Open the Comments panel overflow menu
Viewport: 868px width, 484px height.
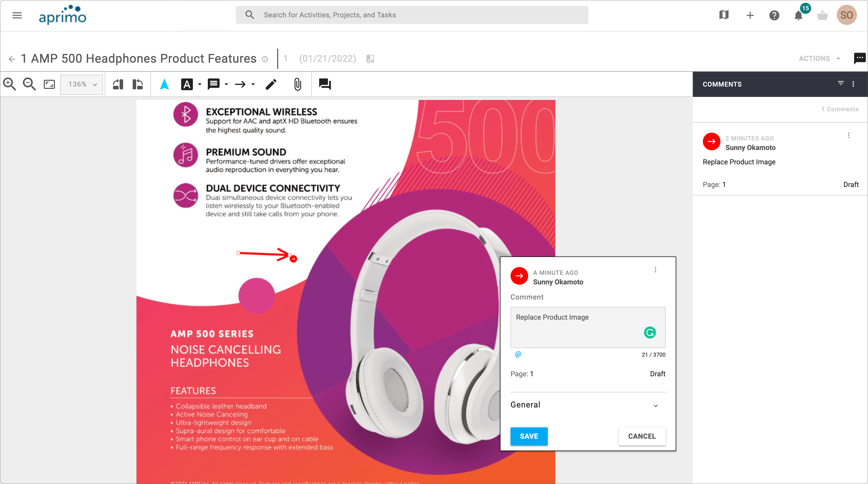[x=854, y=84]
